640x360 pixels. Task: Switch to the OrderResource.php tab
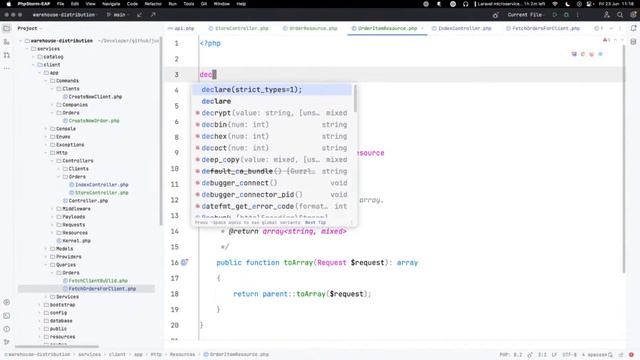point(310,28)
